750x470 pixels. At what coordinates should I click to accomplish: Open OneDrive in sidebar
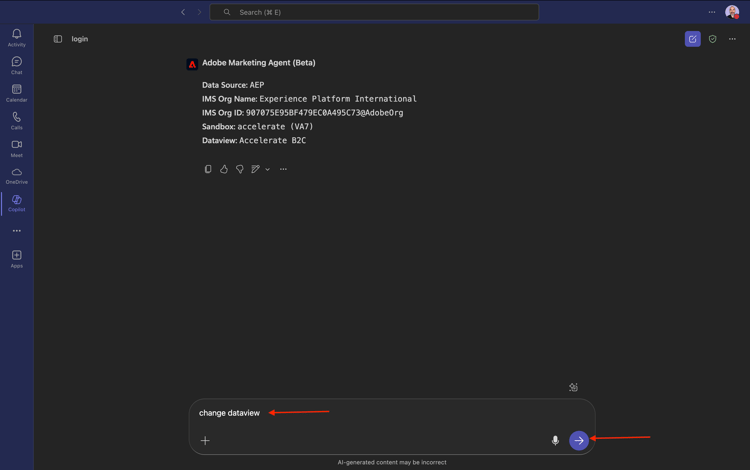(17, 176)
